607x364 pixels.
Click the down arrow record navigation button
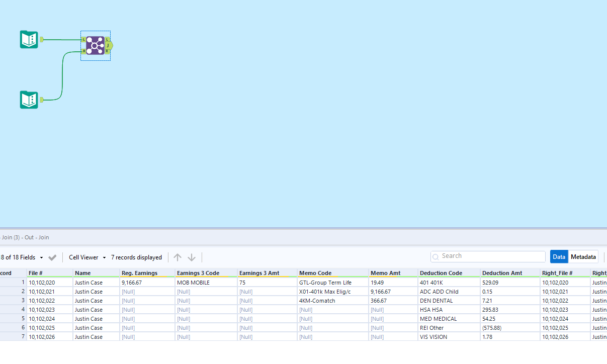(x=192, y=257)
